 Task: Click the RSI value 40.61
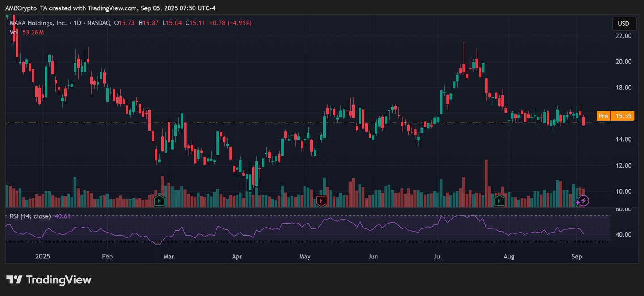tap(62, 216)
